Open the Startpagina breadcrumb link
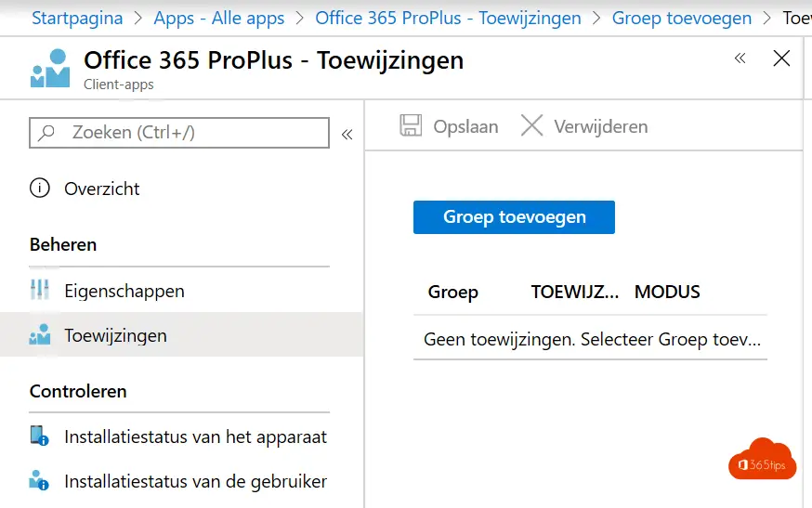 tap(77, 19)
